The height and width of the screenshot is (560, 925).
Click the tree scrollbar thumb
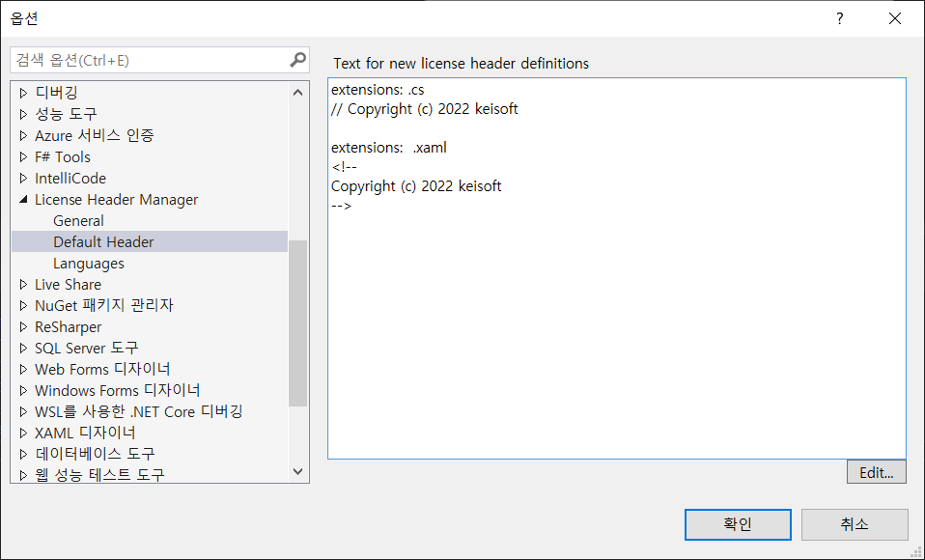[298, 323]
